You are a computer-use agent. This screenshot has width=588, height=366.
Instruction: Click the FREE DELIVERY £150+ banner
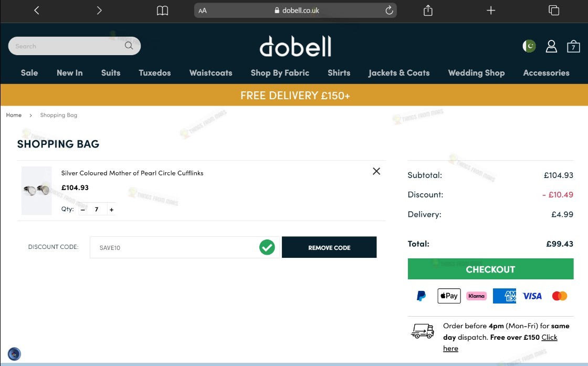(x=295, y=95)
